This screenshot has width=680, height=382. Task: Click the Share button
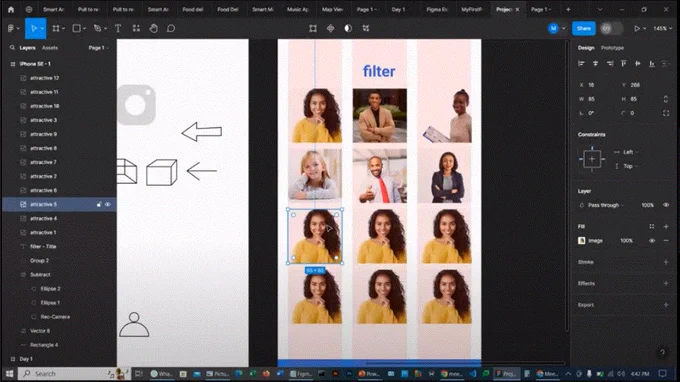[x=584, y=28]
